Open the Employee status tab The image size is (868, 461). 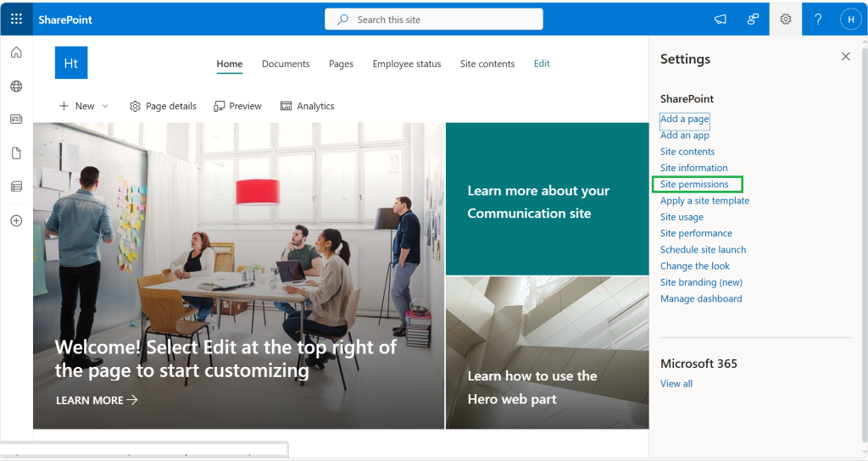[x=407, y=64]
